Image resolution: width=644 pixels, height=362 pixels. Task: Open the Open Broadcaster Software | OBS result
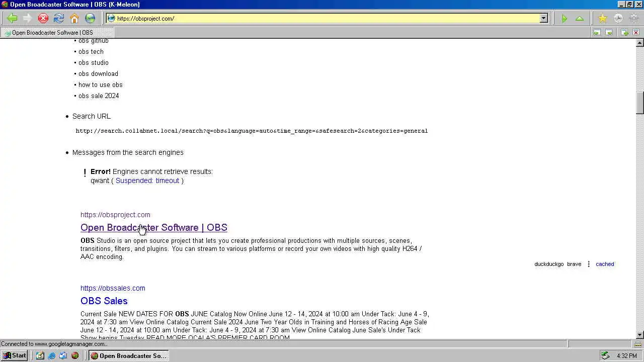[153, 228]
